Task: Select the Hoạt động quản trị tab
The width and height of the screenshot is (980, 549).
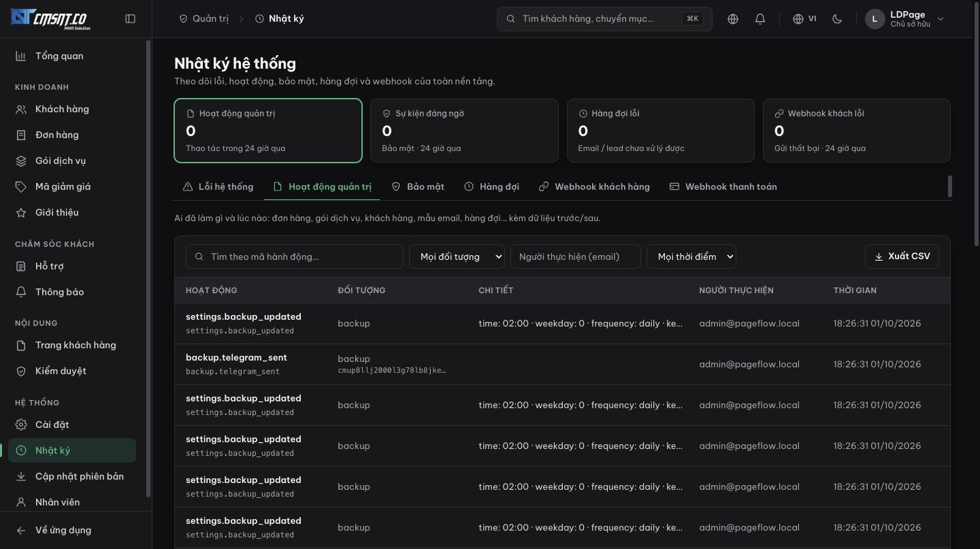Action: (322, 186)
